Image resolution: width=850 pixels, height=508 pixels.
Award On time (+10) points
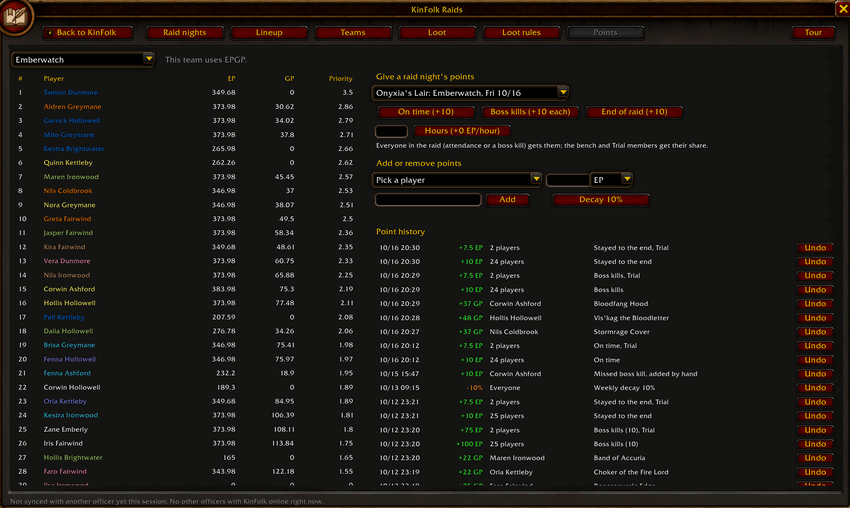pyautogui.click(x=426, y=112)
